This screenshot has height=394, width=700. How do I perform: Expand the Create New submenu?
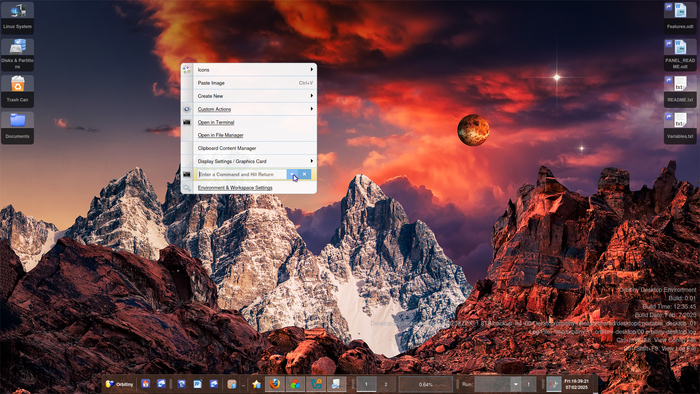tap(255, 96)
